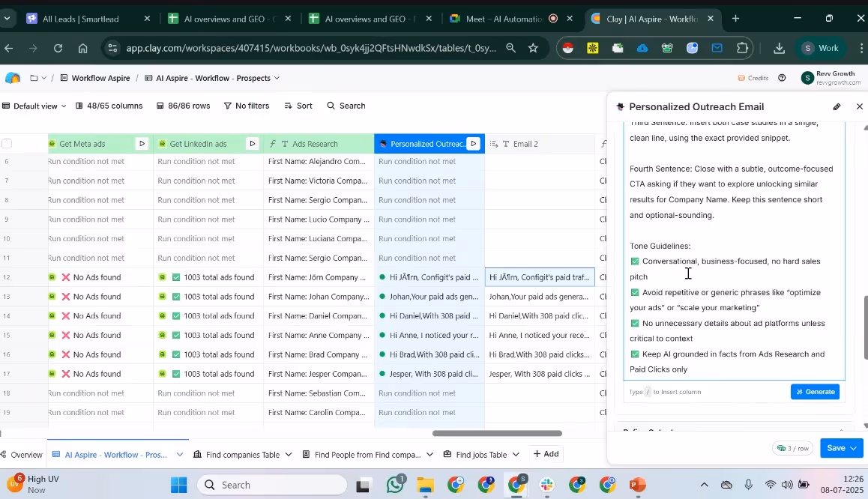Expand the AI Aspire Workflow tab chevron
The height and width of the screenshot is (499, 868).
tap(179, 454)
